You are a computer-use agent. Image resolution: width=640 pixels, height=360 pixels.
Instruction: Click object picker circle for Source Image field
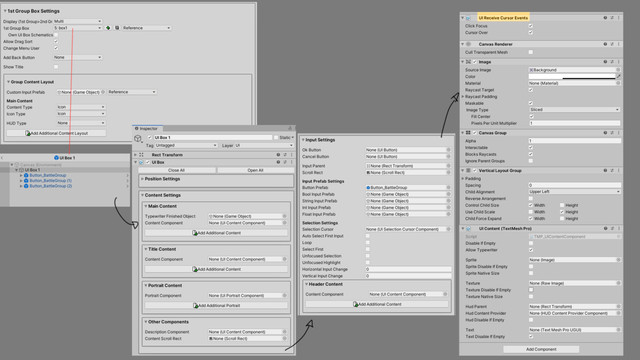[618, 70]
